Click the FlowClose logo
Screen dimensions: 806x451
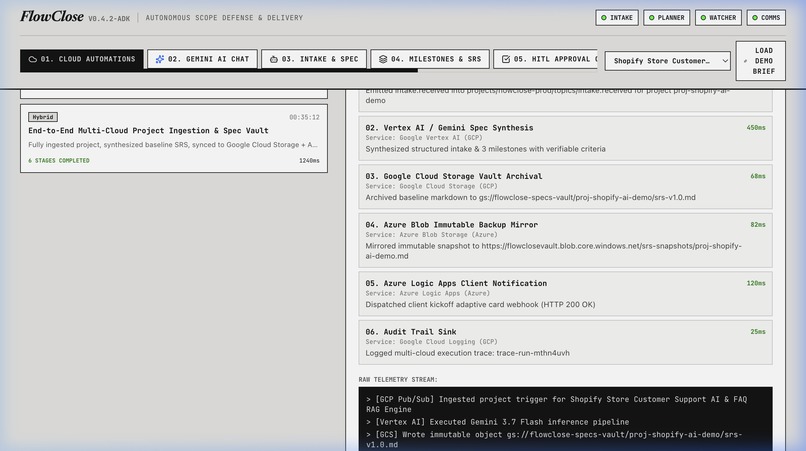(x=52, y=16)
